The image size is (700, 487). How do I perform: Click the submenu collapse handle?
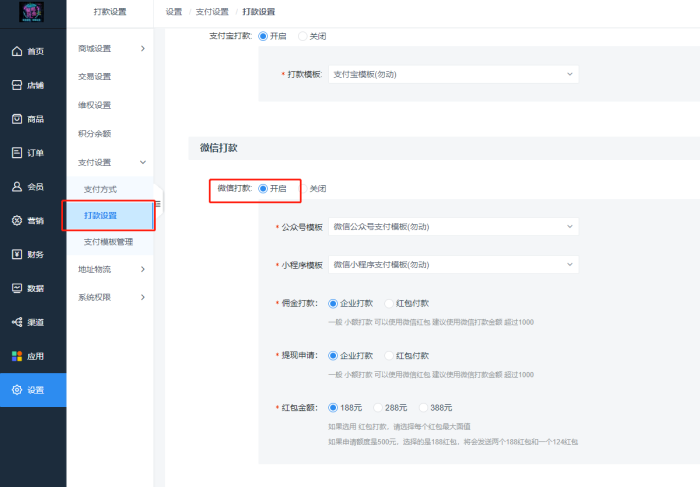tap(158, 204)
